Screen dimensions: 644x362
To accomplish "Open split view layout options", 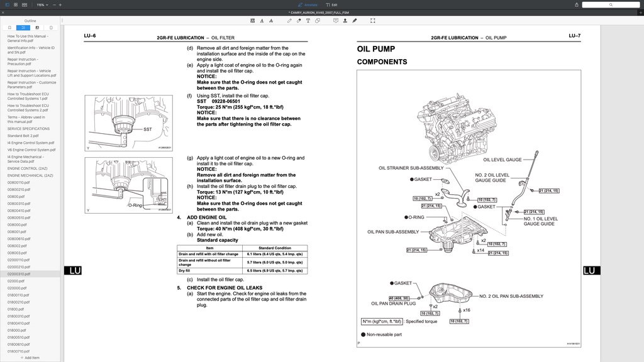I will (x=25, y=5).
